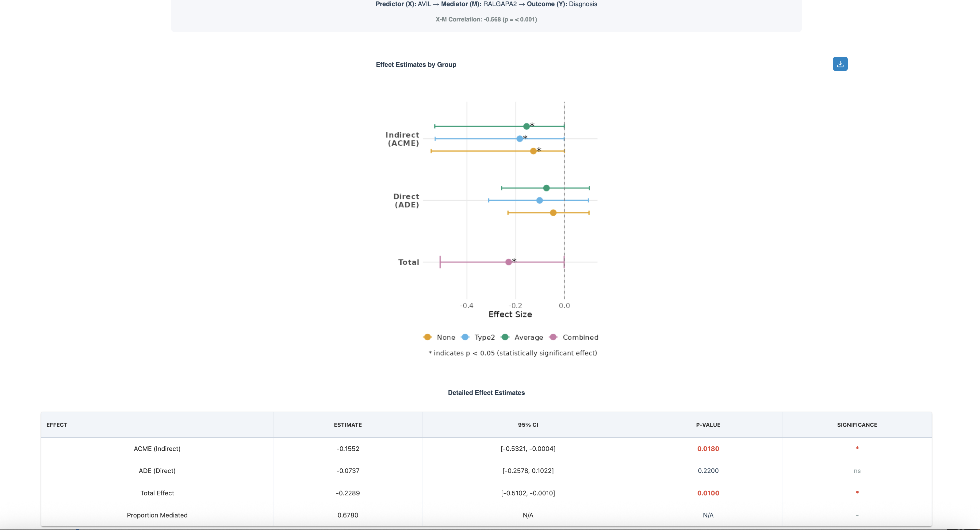Click the EFFECT column header
Screen dimensions: 980x530
57,425
